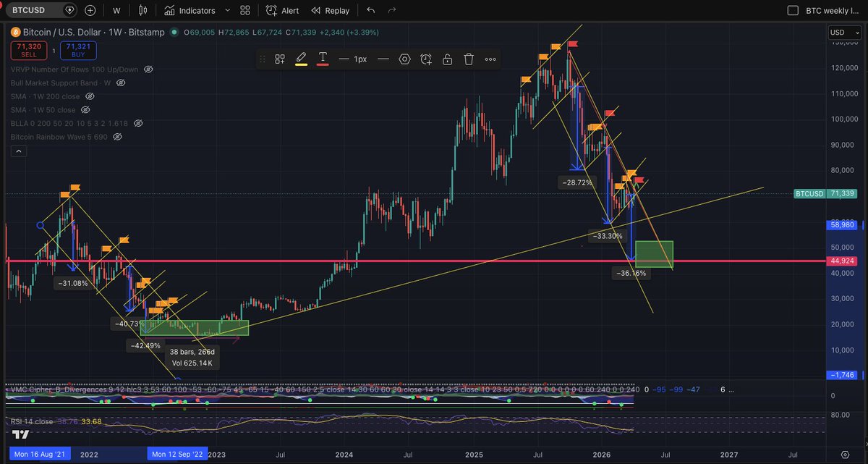Viewport: 868px width, 464px height.
Task: Start bar Replay mode
Action: (331, 11)
